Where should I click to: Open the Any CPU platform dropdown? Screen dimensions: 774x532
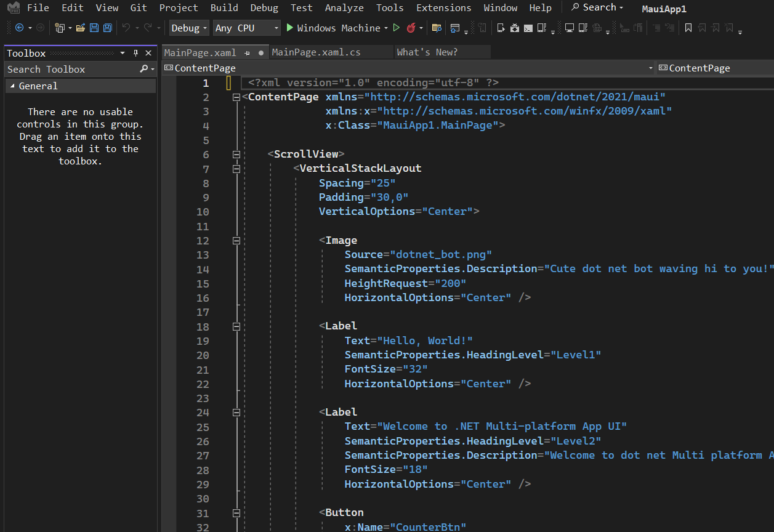(247, 28)
